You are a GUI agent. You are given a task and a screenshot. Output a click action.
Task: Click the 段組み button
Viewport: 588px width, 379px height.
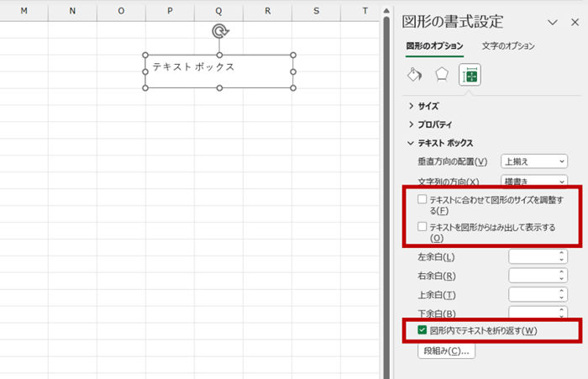pos(444,350)
